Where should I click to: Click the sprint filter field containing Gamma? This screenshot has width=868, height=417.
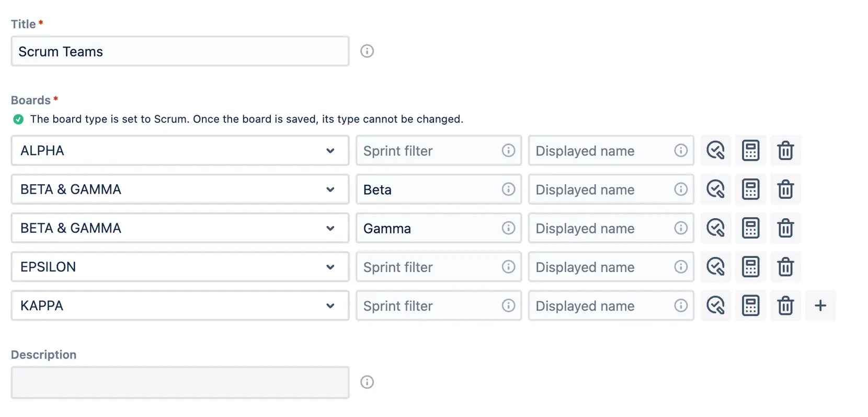point(439,228)
